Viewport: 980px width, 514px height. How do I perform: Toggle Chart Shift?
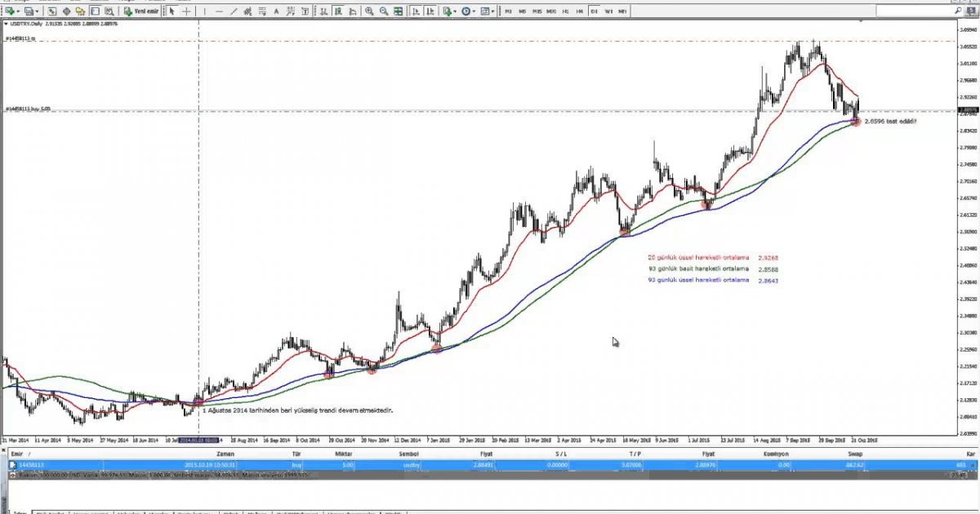click(430, 11)
